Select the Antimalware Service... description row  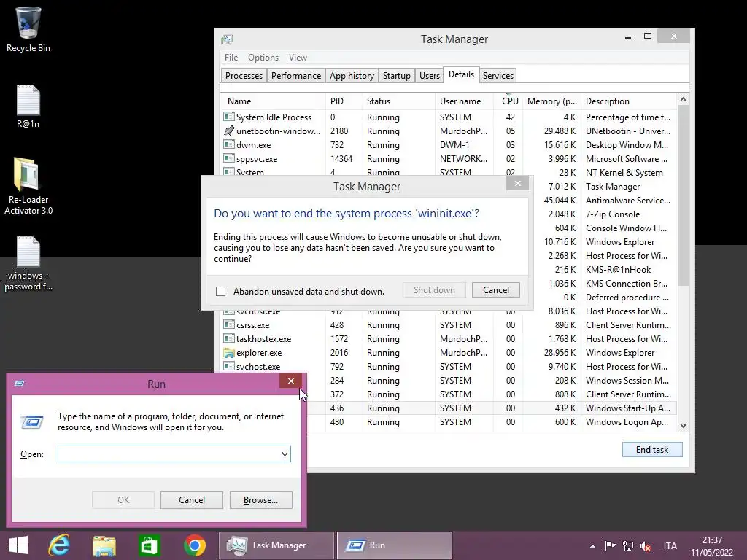[627, 201]
